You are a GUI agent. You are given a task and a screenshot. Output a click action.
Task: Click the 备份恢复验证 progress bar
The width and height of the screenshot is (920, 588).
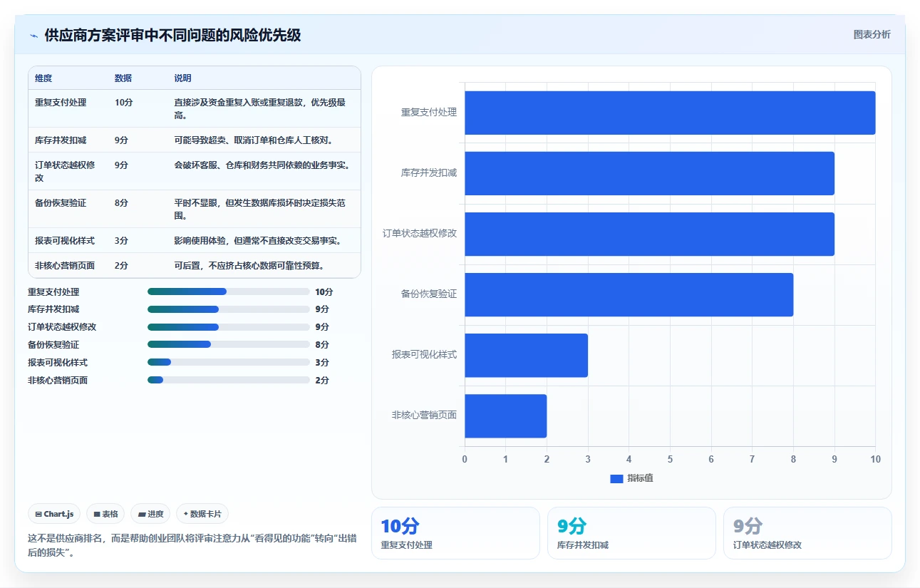(228, 344)
